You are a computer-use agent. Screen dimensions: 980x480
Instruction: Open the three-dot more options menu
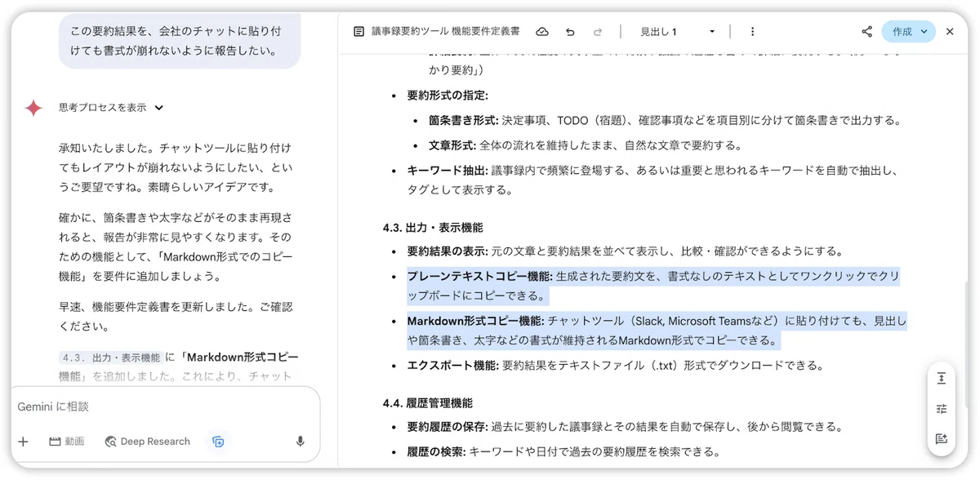(x=752, y=32)
